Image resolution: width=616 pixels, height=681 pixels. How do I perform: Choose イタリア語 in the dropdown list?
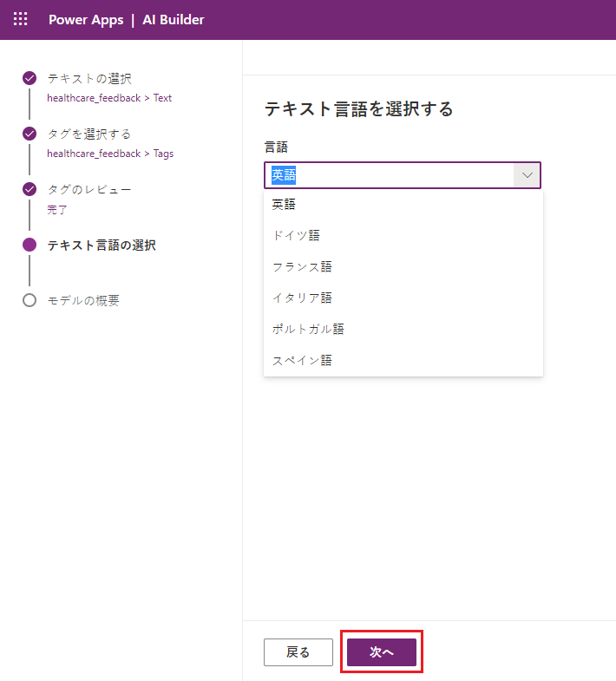[302, 298]
